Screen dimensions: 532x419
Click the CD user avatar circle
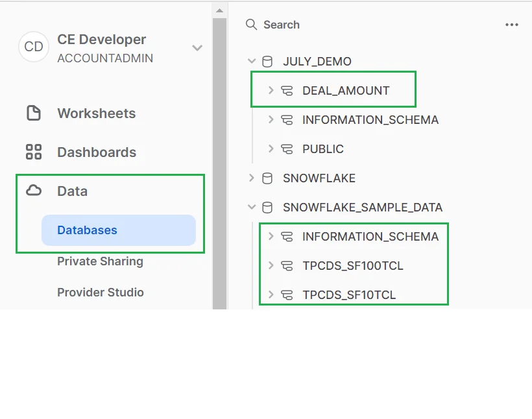tap(34, 47)
